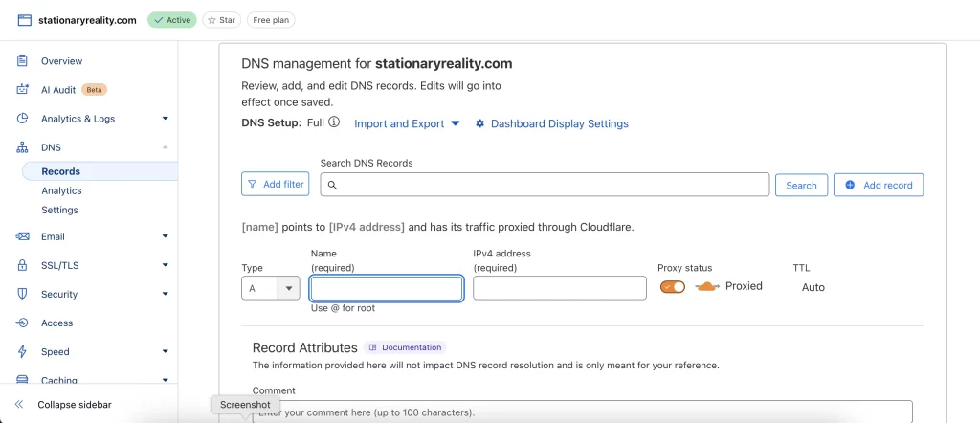
Task: Click the site window icon beside stationaryreality.com
Action: 24,20
